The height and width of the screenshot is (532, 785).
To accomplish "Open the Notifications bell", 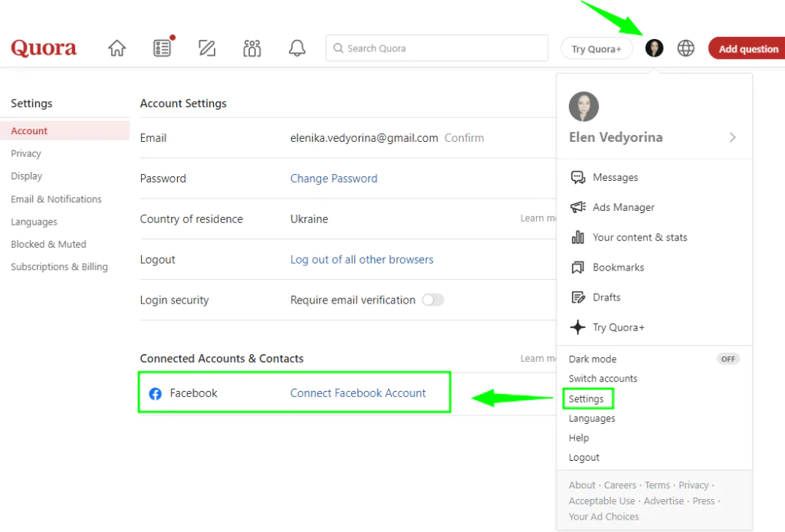I will [297, 48].
